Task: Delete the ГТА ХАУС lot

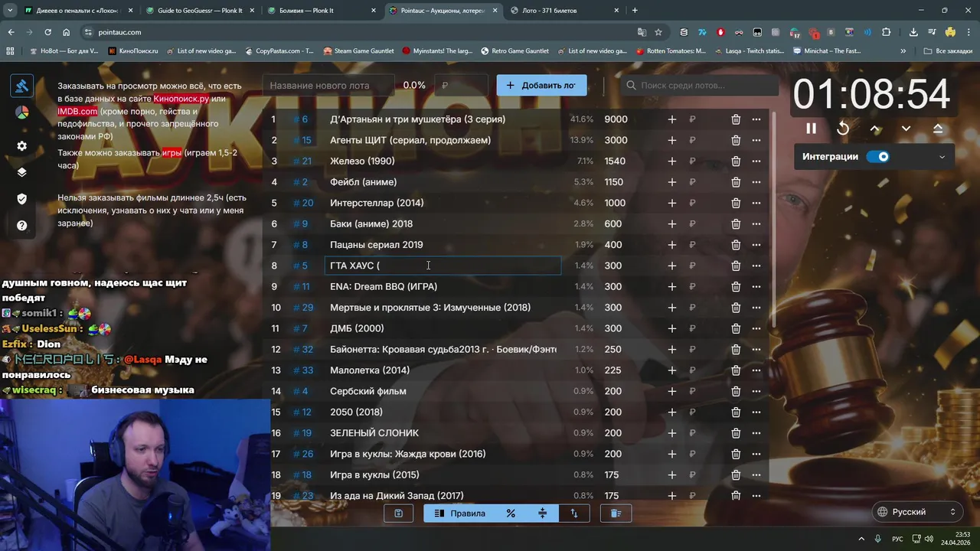Action: coord(736,266)
